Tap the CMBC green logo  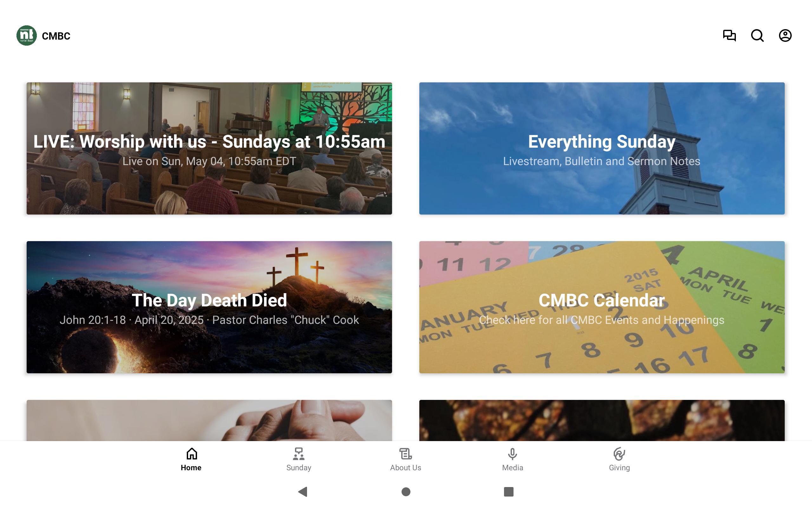(27, 35)
